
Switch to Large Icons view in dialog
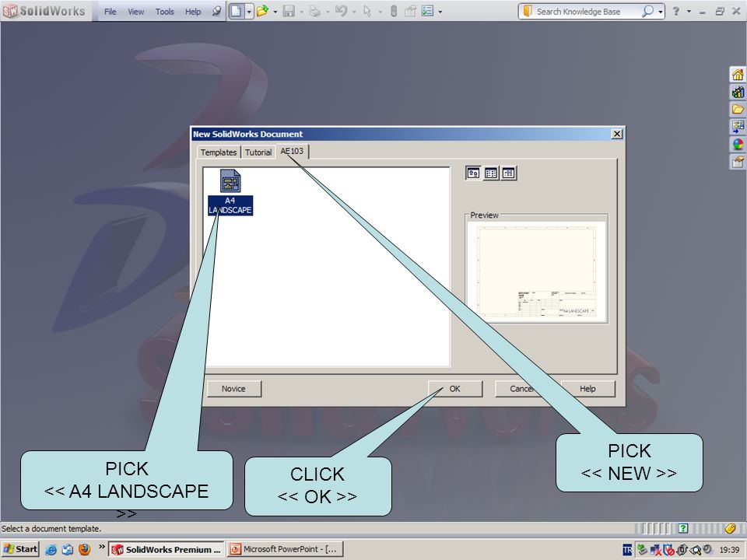coord(473,173)
